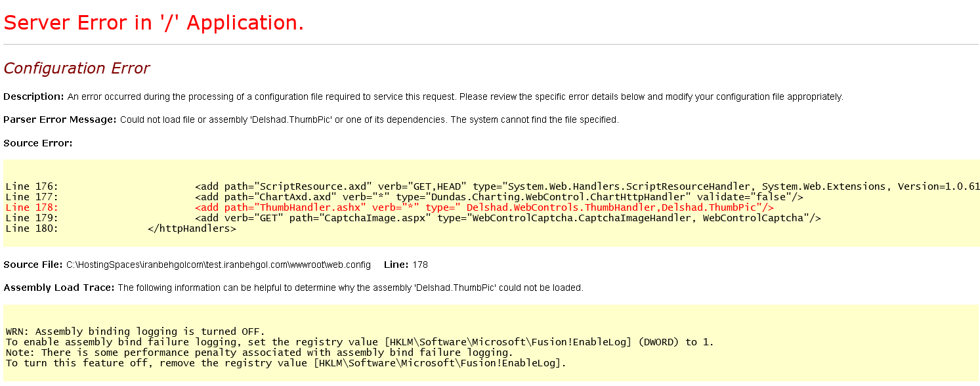Click the Line 180 closing httpHandlers tag

[121, 228]
